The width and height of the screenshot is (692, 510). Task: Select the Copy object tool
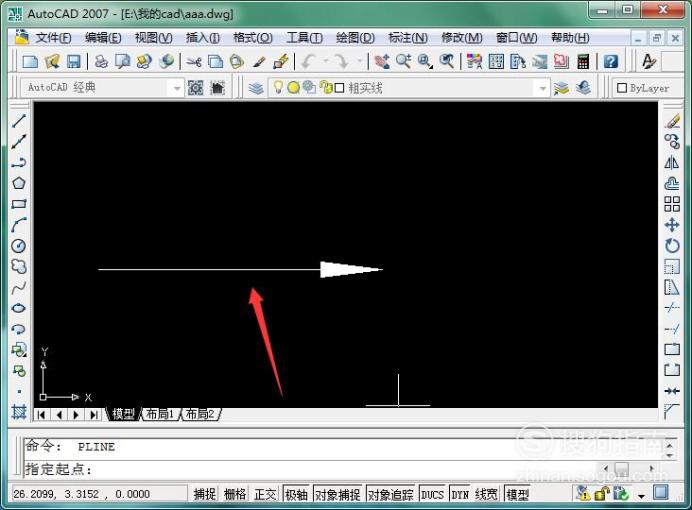672,141
